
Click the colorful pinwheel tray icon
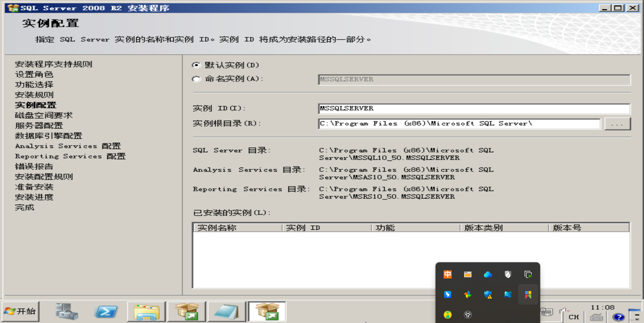(468, 294)
